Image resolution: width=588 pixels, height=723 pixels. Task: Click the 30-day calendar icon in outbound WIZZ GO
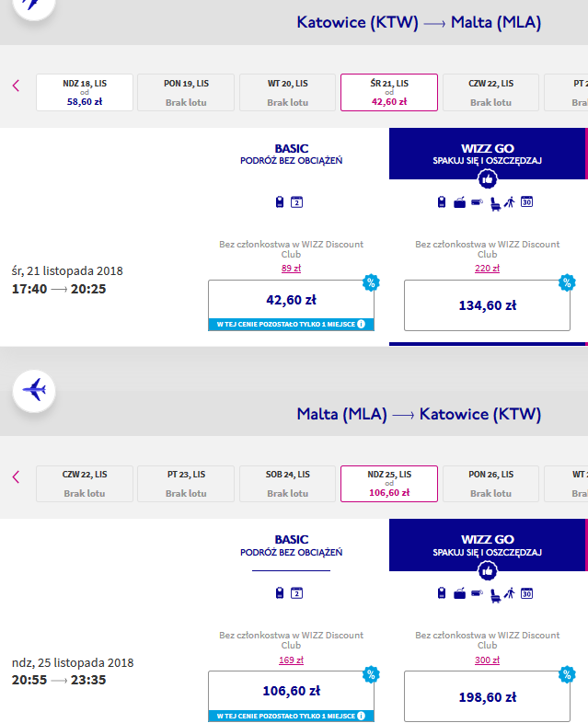pos(526,202)
